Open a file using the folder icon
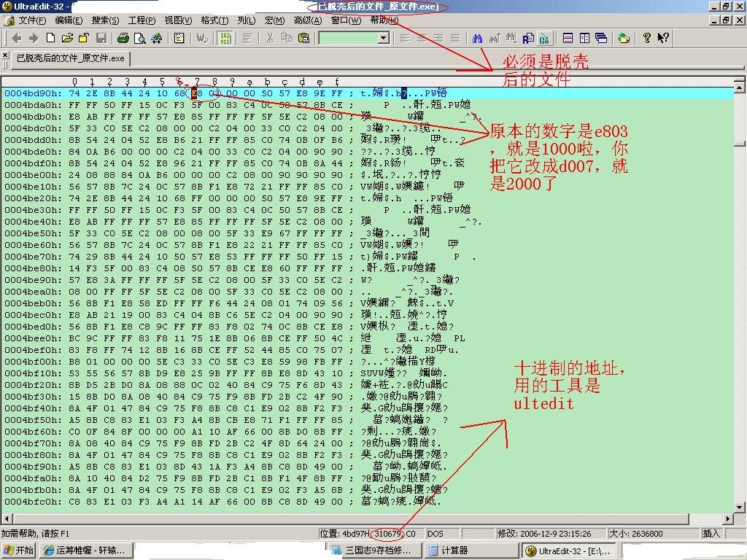Viewport: 747px width, 560px height. coord(67,38)
